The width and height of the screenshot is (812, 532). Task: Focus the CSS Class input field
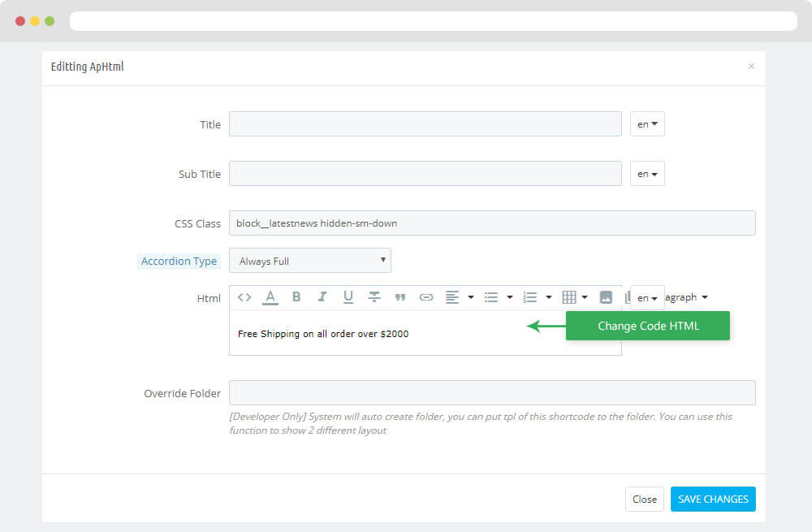493,223
